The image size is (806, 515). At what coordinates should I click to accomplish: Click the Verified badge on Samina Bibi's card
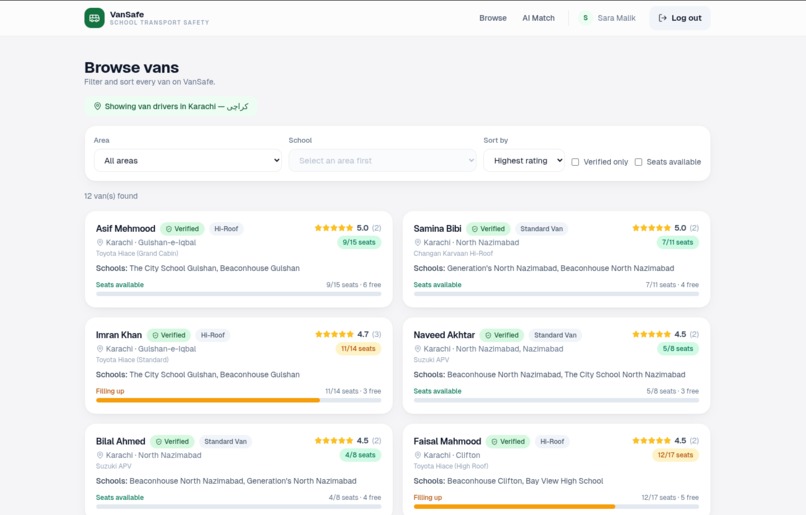[488, 229]
